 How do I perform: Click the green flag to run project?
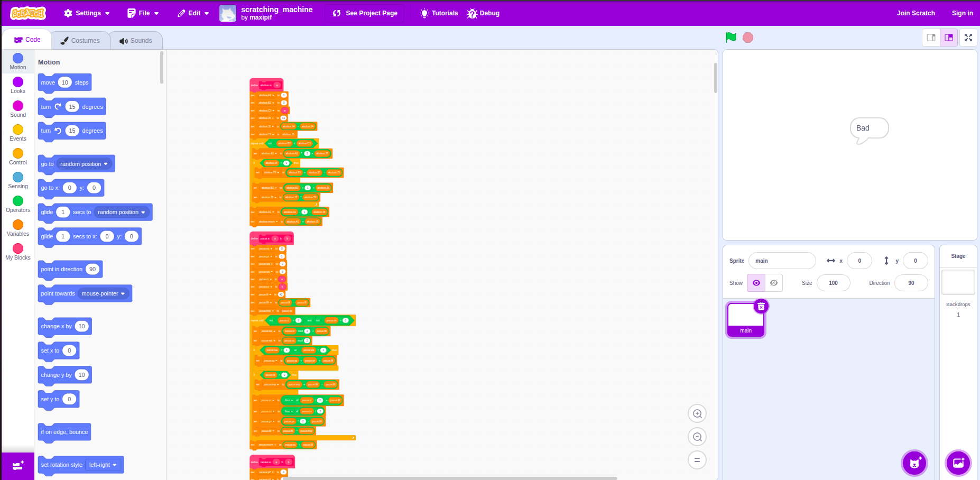click(731, 38)
